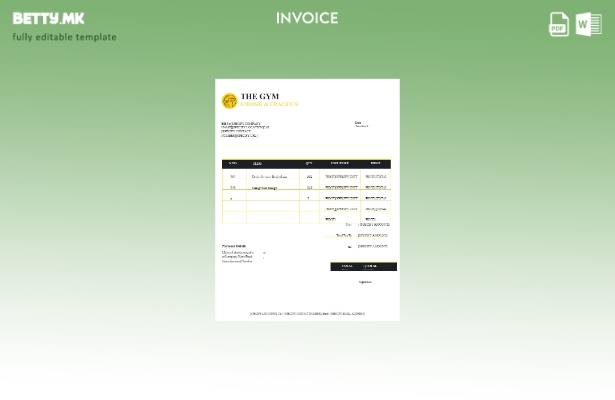Click the black TOTAL bar on invoice
The height and width of the screenshot is (400, 615).
(x=363, y=266)
